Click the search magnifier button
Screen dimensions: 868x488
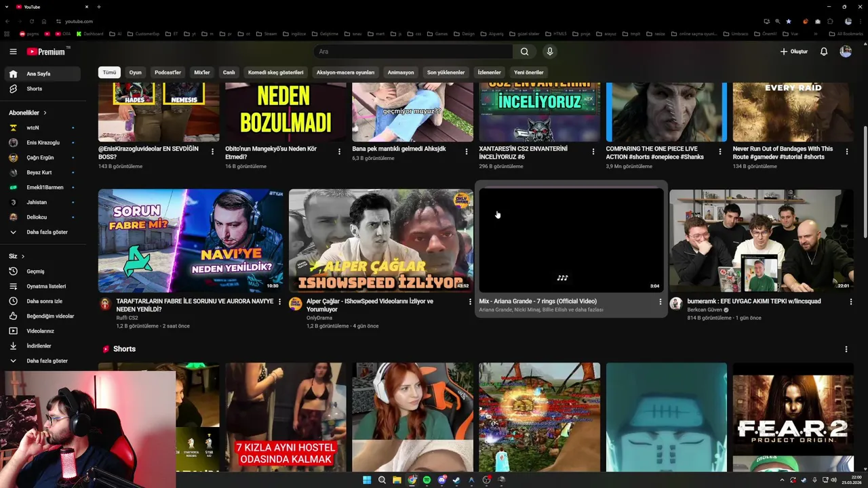pyautogui.click(x=524, y=52)
